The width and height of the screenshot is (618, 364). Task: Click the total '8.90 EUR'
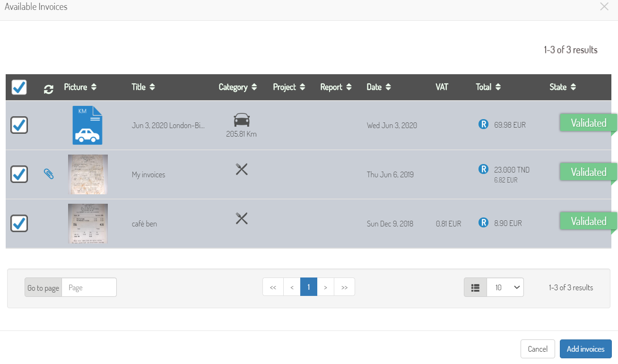508,223
